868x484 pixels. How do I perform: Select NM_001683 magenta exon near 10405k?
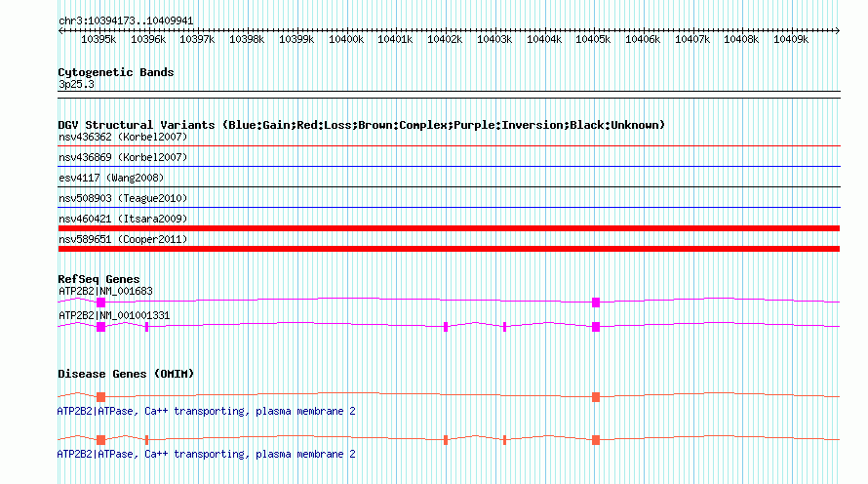click(x=596, y=302)
